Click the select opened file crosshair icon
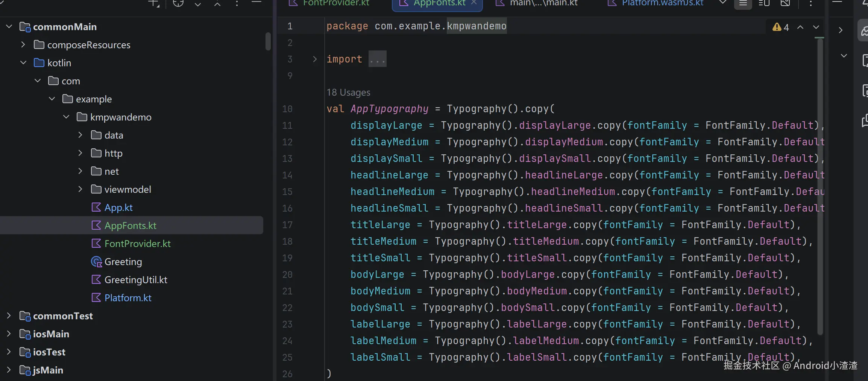 (178, 3)
